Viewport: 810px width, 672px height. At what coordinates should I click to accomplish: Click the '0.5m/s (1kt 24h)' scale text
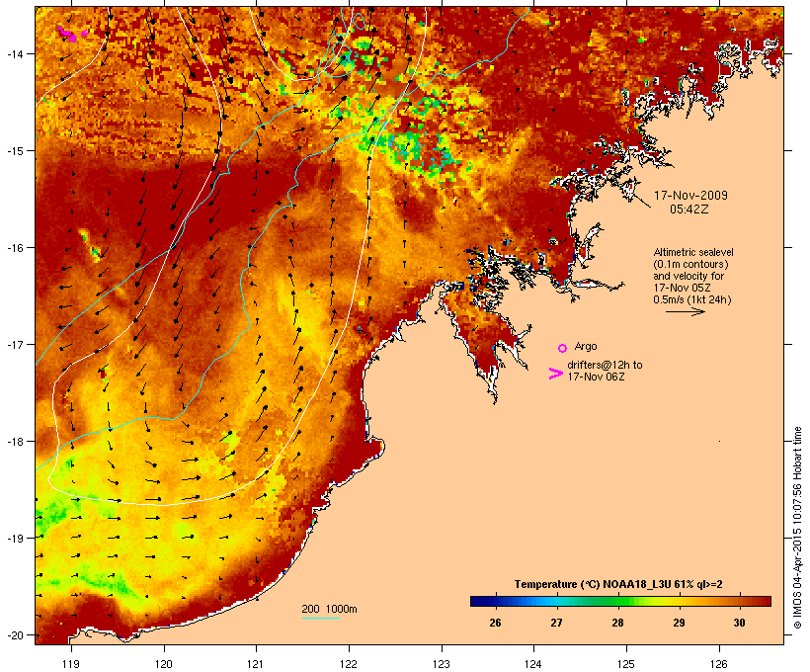click(x=692, y=299)
